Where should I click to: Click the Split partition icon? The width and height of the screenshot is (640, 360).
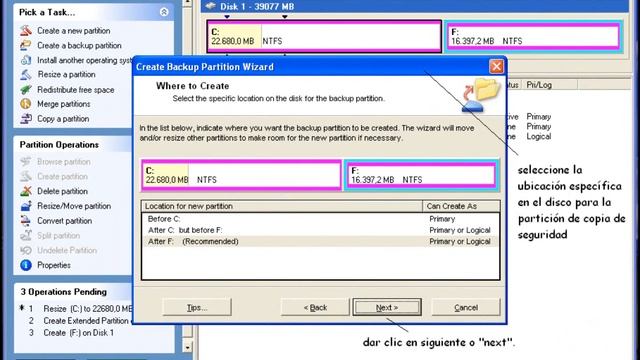(x=26, y=235)
